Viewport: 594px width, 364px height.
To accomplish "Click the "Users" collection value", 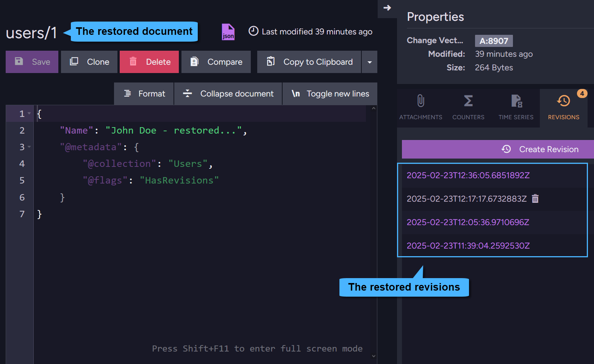I will [x=188, y=164].
